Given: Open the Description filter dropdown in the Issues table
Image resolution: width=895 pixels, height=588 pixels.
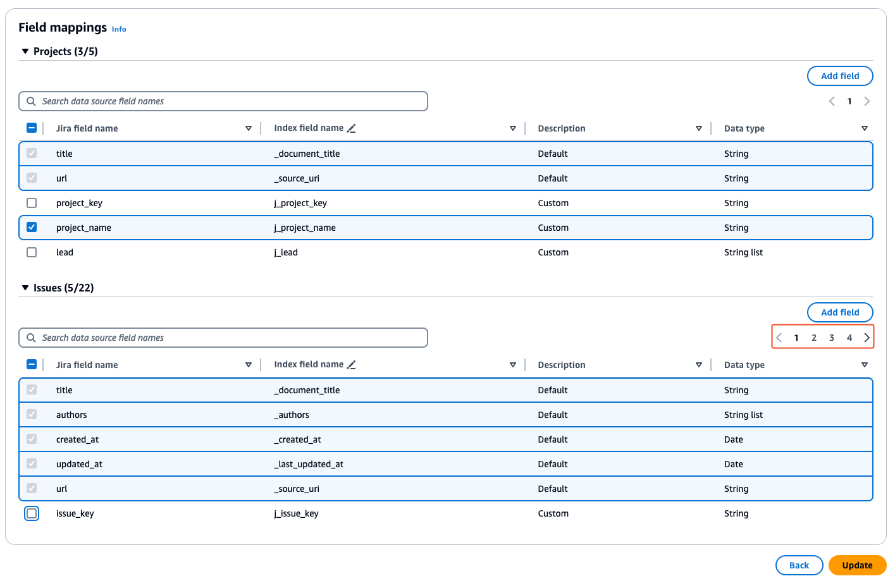Looking at the screenshot, I should 699,365.
